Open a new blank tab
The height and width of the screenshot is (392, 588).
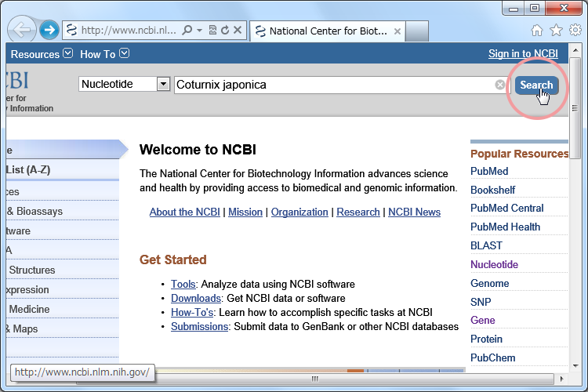(x=417, y=31)
